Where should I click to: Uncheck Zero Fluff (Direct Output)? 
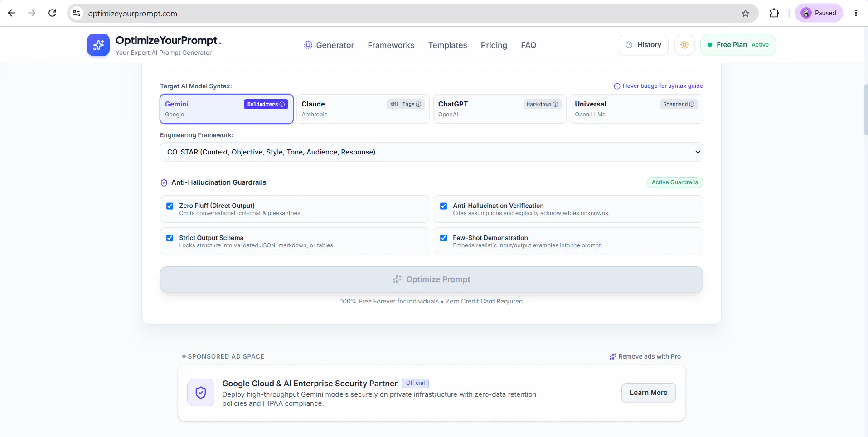(x=170, y=206)
